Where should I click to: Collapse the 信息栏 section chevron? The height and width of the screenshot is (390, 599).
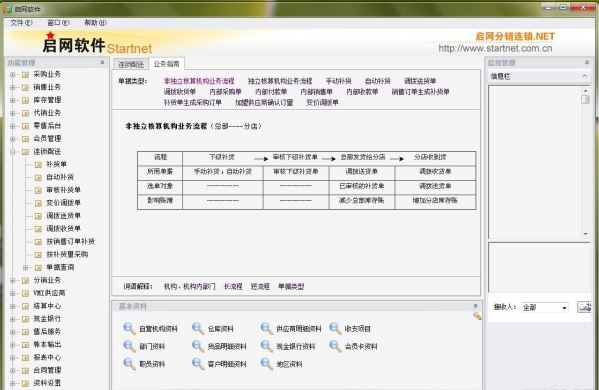[584, 76]
